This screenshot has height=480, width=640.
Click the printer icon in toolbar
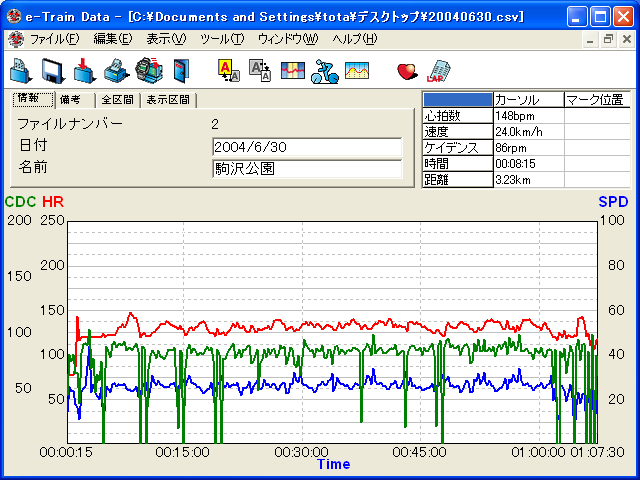point(116,70)
